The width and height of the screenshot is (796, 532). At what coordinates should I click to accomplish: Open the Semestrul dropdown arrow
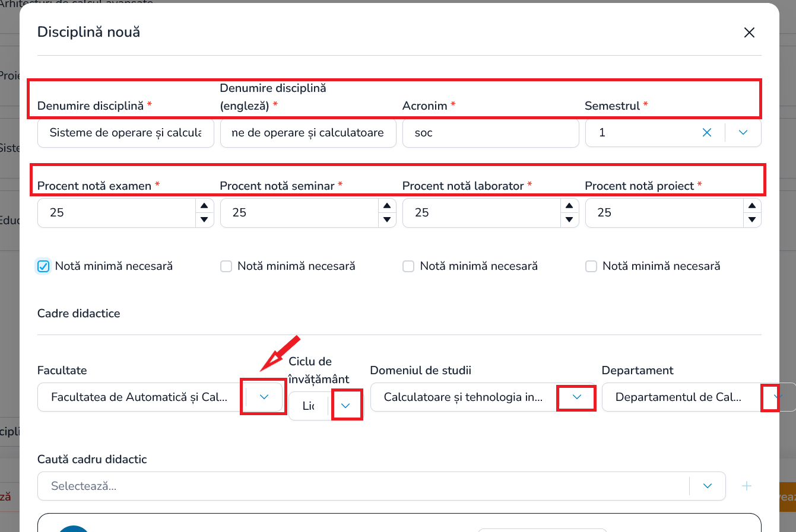point(743,133)
